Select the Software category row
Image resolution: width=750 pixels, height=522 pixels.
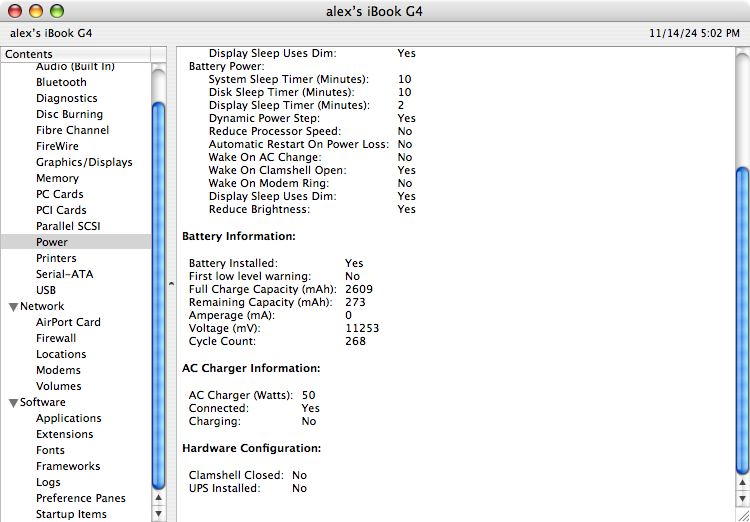pyautogui.click(x=43, y=402)
